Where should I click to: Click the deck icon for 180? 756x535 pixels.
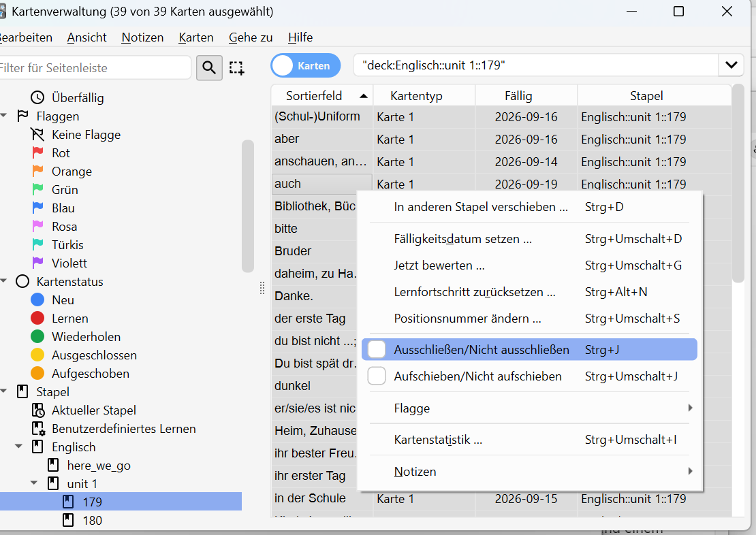[69, 520]
